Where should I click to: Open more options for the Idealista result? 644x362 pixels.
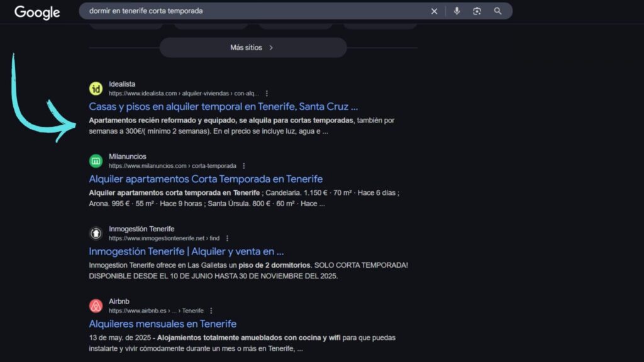point(267,94)
